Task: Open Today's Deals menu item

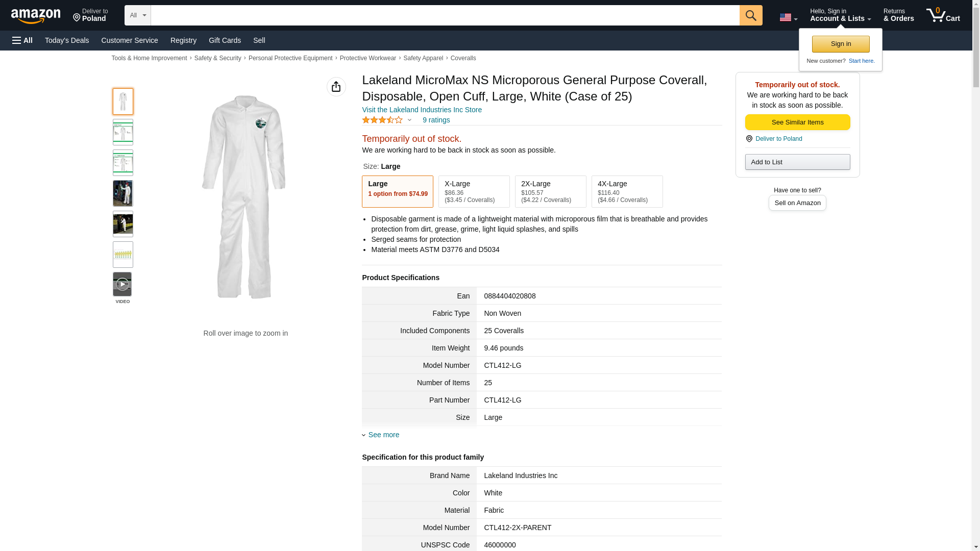Action: [x=67, y=40]
